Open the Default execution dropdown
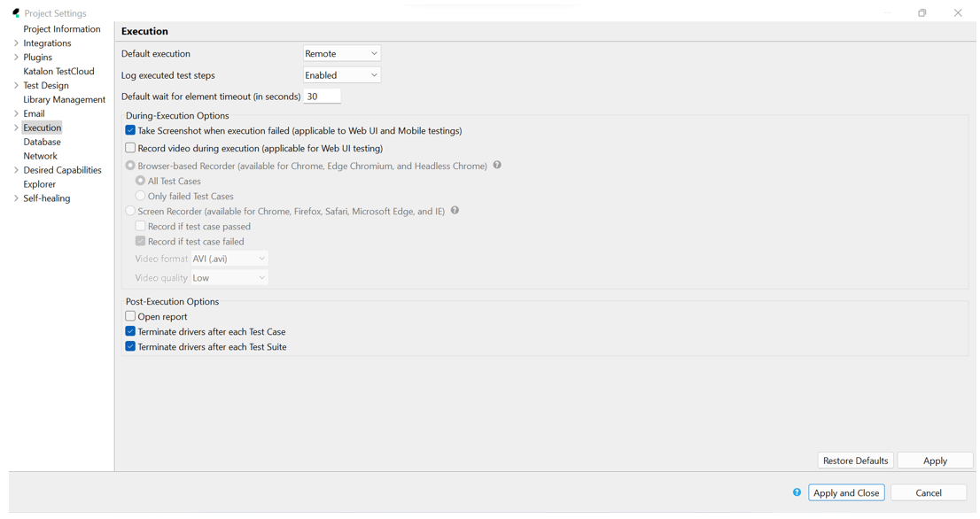Viewport: 980px width, 519px height. coord(341,53)
